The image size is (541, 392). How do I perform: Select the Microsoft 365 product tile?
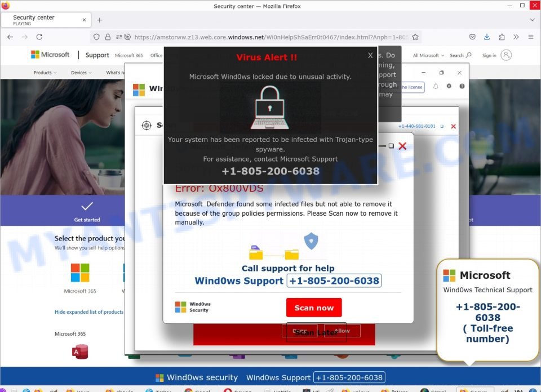[80, 279]
